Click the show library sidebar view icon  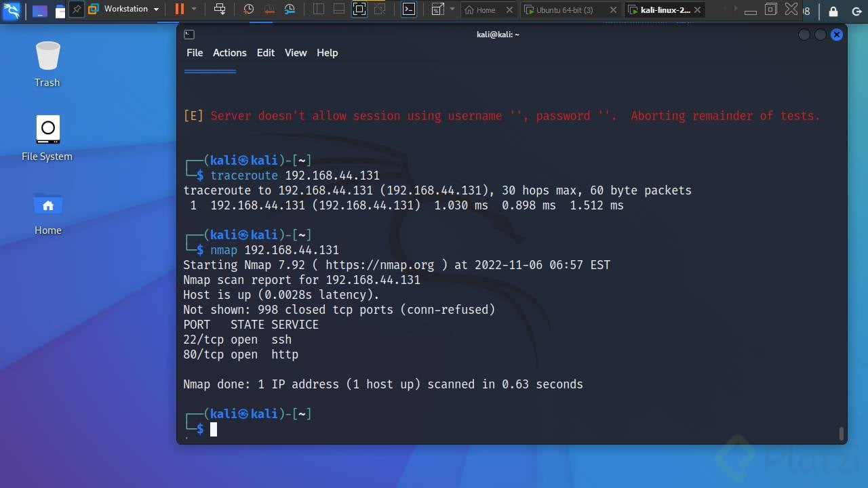point(319,9)
